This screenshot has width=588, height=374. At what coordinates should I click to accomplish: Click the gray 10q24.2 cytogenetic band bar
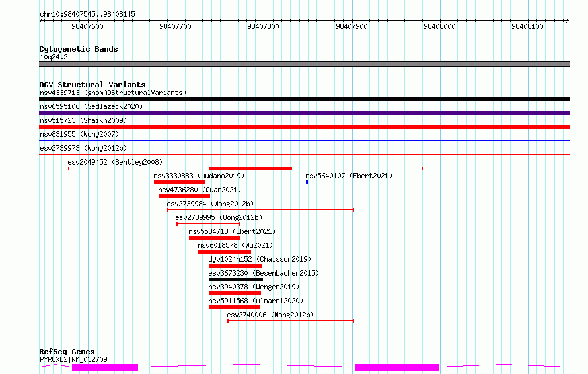coord(304,64)
